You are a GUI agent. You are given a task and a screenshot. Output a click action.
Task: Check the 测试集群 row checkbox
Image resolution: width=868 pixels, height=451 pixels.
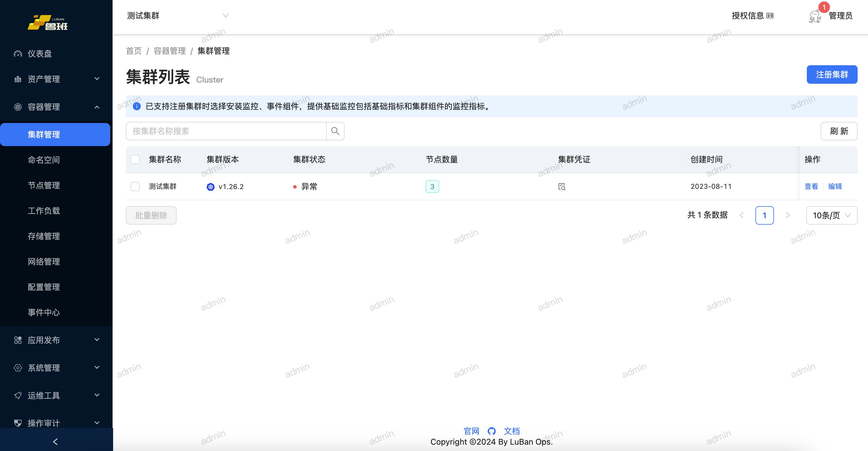coord(135,187)
